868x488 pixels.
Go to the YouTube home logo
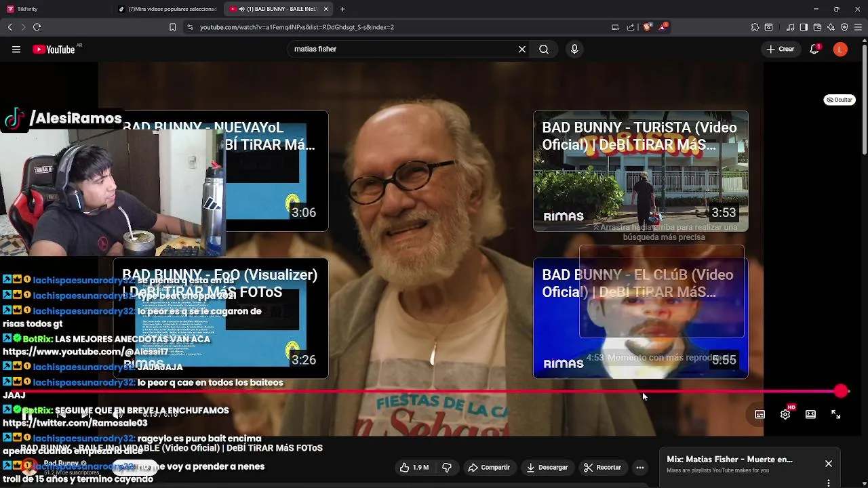coord(54,49)
